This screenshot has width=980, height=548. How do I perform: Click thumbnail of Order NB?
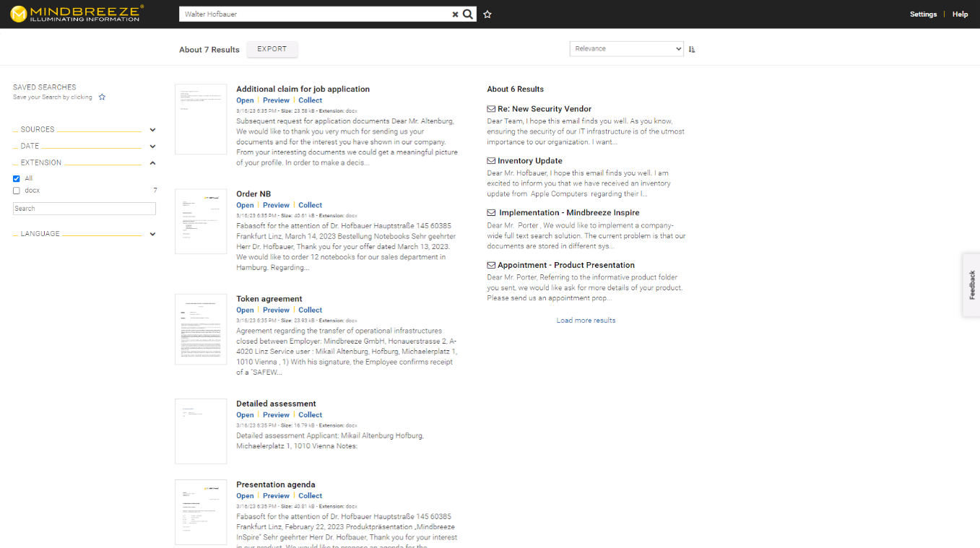201,222
